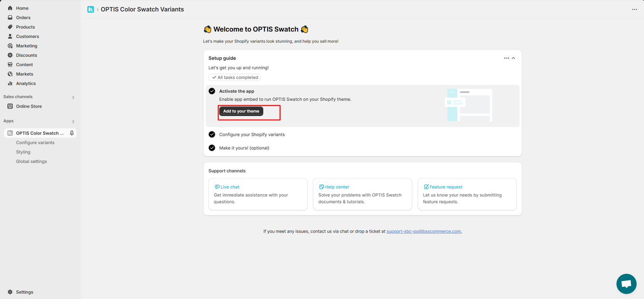The height and width of the screenshot is (299, 644).
Task: Click the OPTIS Color Swatch Variants title
Action: pos(142,9)
